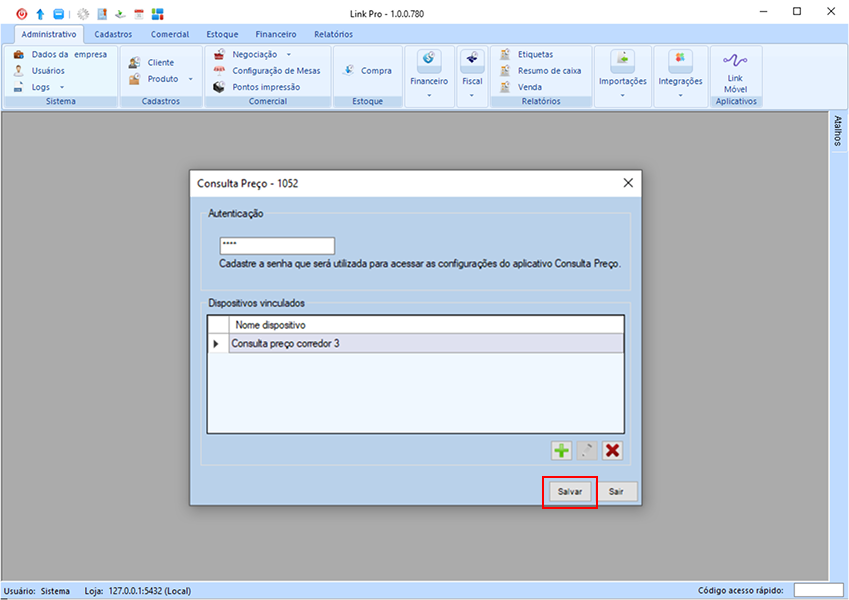Switch to the Cadastros tab
This screenshot has width=849, height=600.
point(113,34)
